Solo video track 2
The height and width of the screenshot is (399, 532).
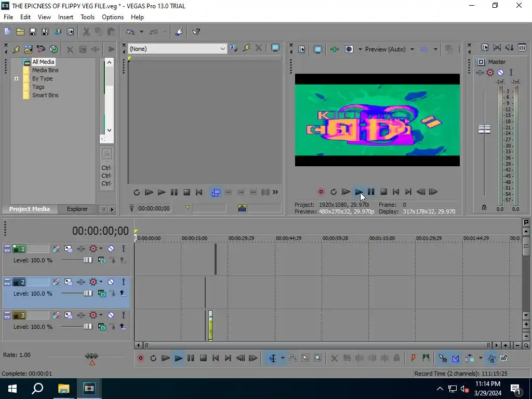pyautogui.click(x=124, y=282)
